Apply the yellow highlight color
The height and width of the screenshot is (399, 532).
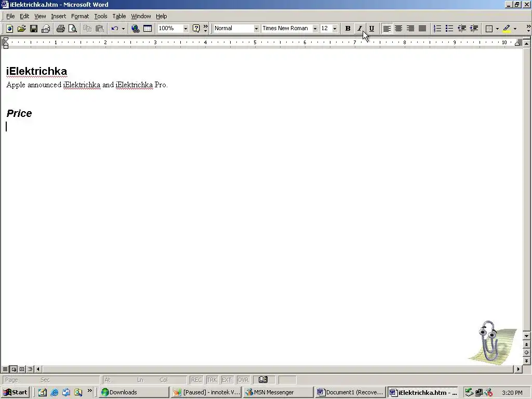click(507, 29)
